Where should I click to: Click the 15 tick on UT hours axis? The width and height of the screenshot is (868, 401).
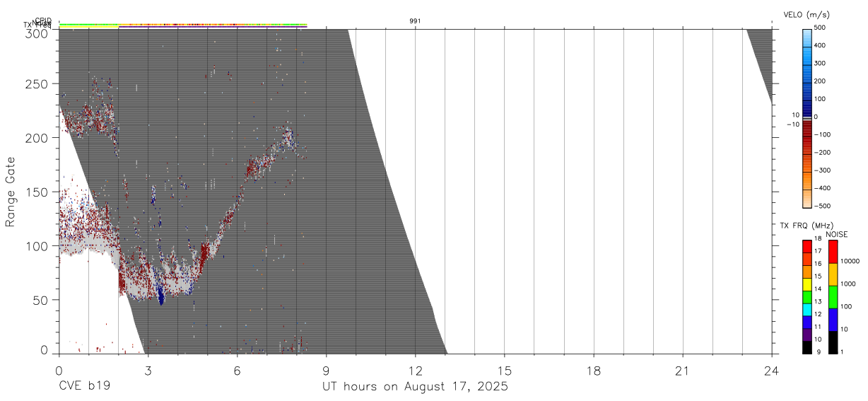pyautogui.click(x=505, y=371)
